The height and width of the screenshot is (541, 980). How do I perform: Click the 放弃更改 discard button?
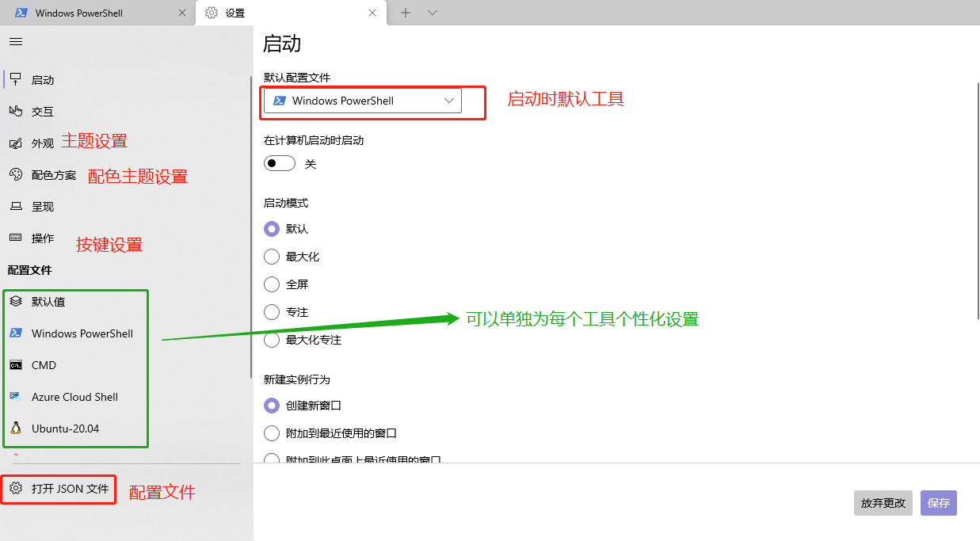tap(883, 503)
